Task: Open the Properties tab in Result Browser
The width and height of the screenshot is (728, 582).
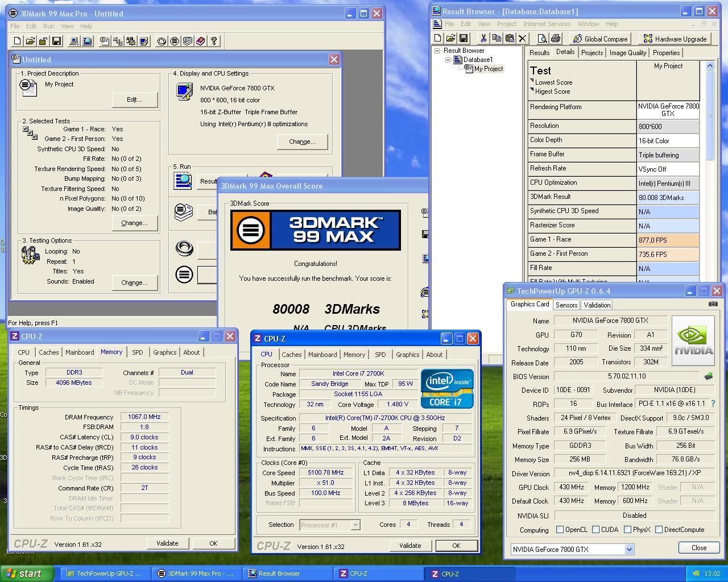Action: (x=667, y=53)
